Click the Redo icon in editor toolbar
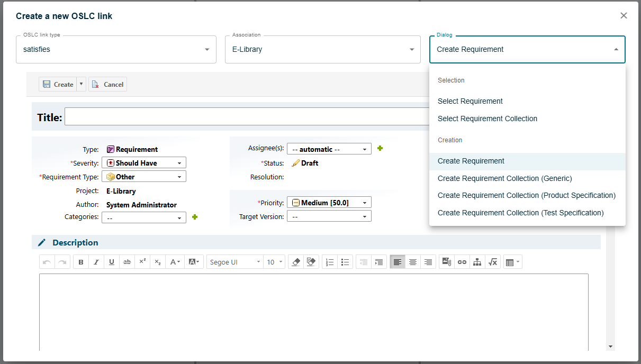Screen dimensions: 641x364 (62, 262)
